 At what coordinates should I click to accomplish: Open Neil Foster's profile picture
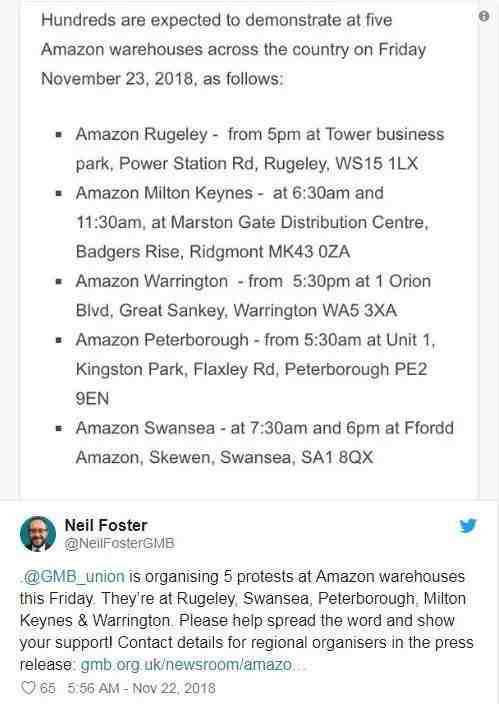(38, 534)
